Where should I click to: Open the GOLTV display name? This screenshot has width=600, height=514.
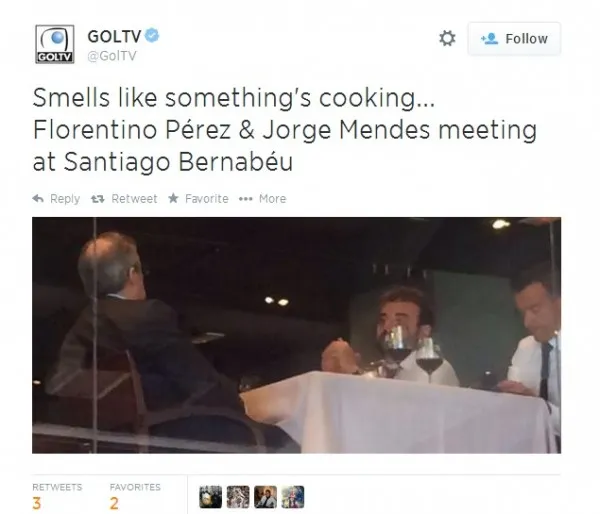(x=114, y=36)
